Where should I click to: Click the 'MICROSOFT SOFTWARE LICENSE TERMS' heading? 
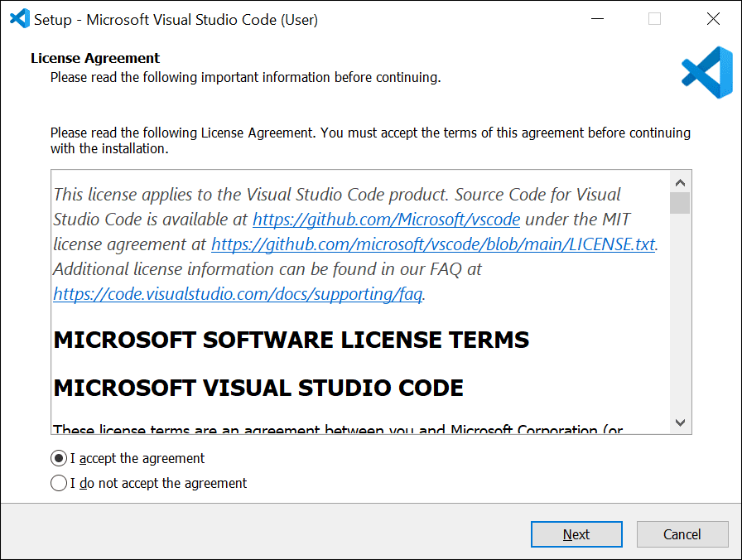[290, 340]
